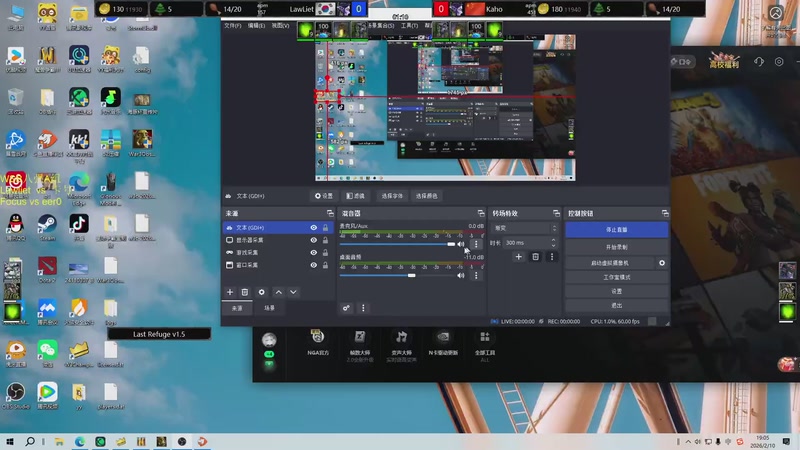Hide the 显示器采集 source
Image resolution: width=800 pixels, height=450 pixels.
click(x=313, y=240)
